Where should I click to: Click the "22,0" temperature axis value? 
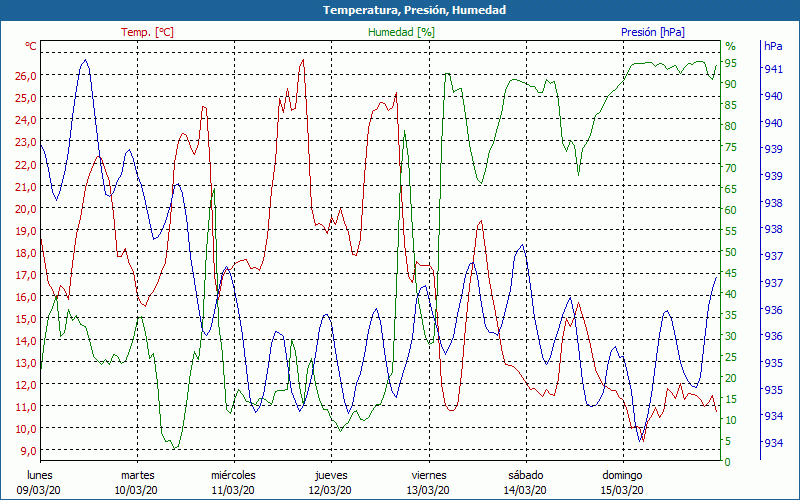pos(27,165)
